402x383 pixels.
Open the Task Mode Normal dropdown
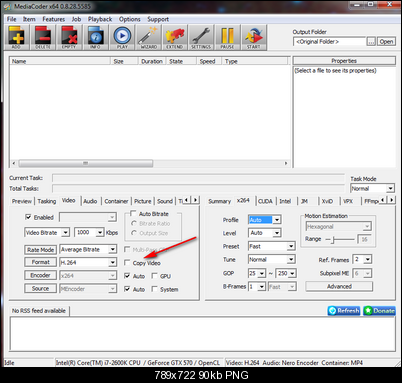[x=390, y=188]
